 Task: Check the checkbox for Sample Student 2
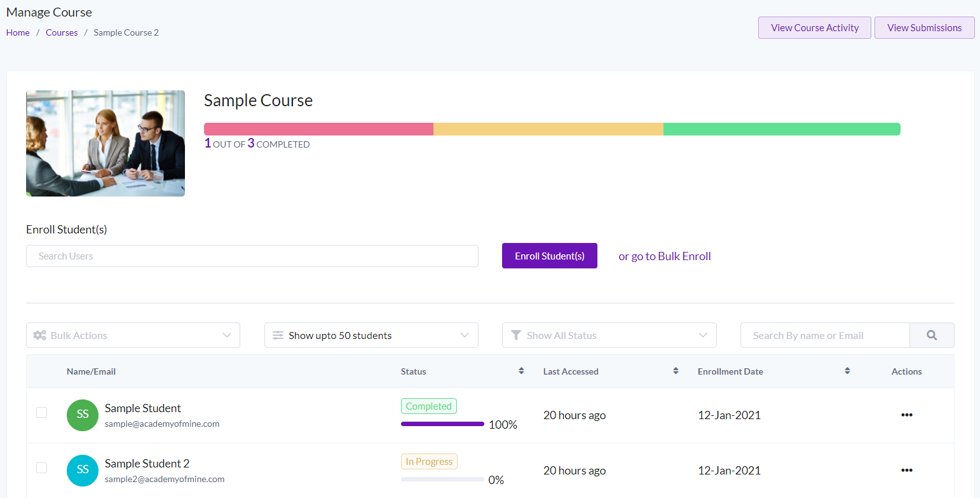(41, 467)
